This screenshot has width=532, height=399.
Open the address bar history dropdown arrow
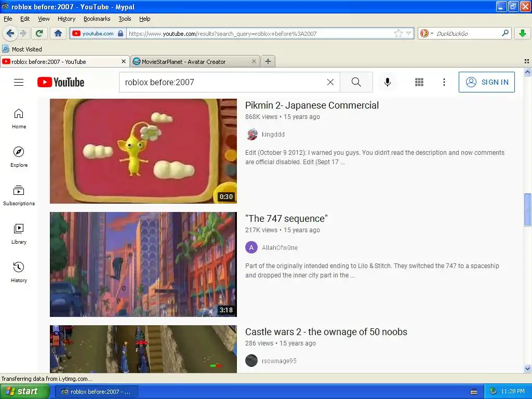(408, 33)
